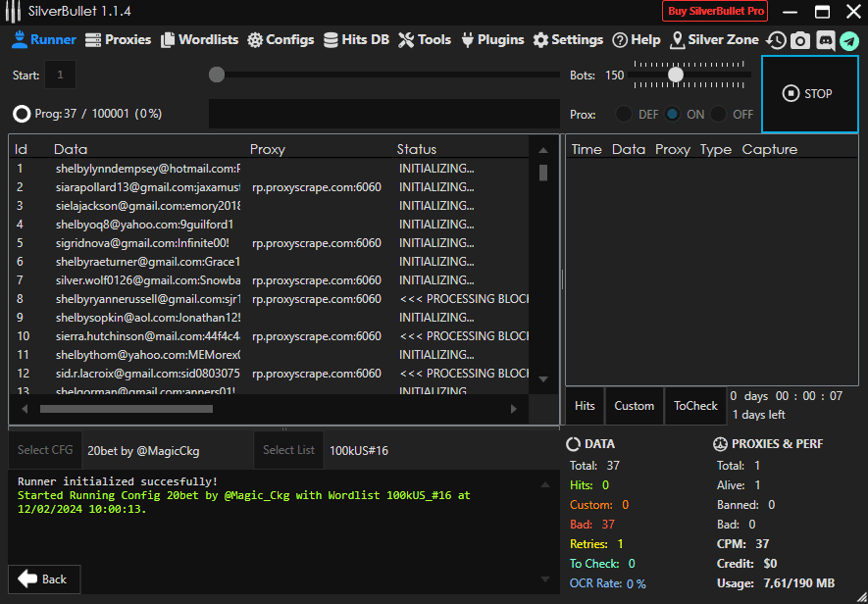
Task: Switch to the Proxies tab
Action: point(118,40)
